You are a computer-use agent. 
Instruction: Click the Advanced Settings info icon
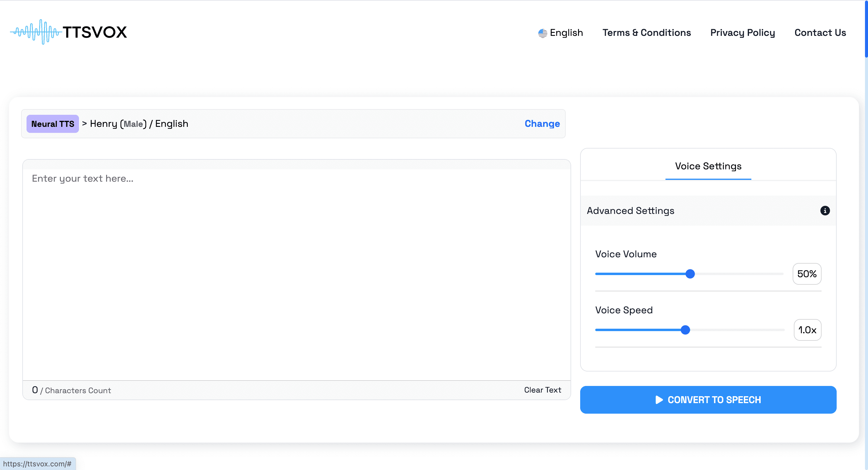825,211
